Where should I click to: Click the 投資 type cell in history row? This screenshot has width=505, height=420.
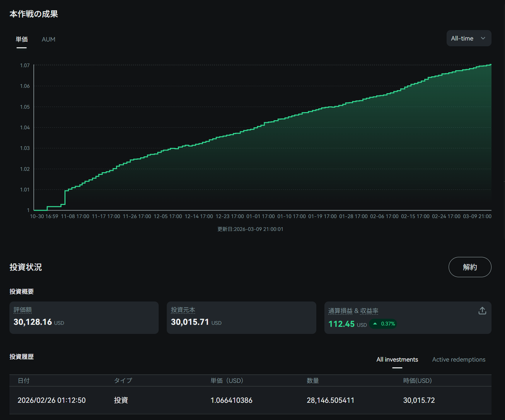tap(121, 400)
